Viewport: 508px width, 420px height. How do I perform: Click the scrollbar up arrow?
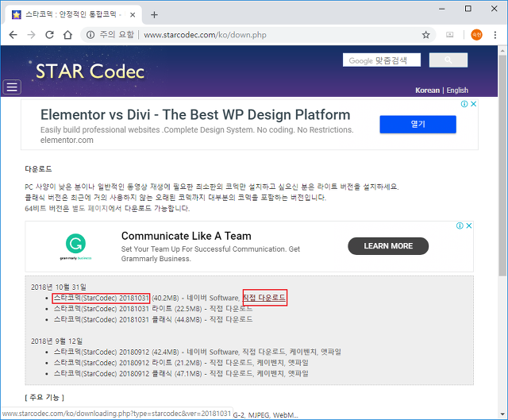point(502,51)
